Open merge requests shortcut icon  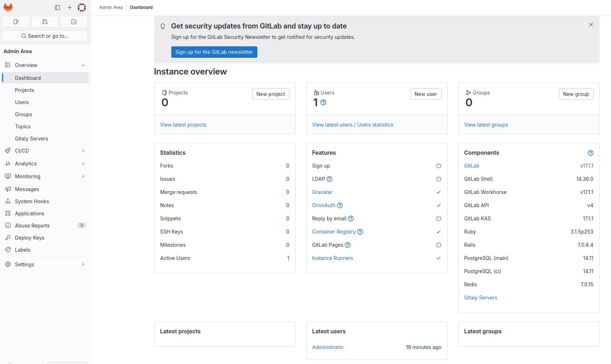tap(45, 22)
